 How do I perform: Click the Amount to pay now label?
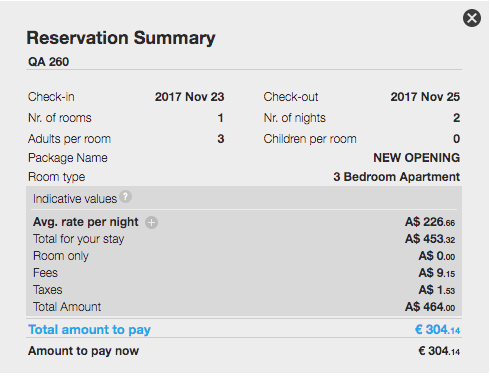click(83, 351)
